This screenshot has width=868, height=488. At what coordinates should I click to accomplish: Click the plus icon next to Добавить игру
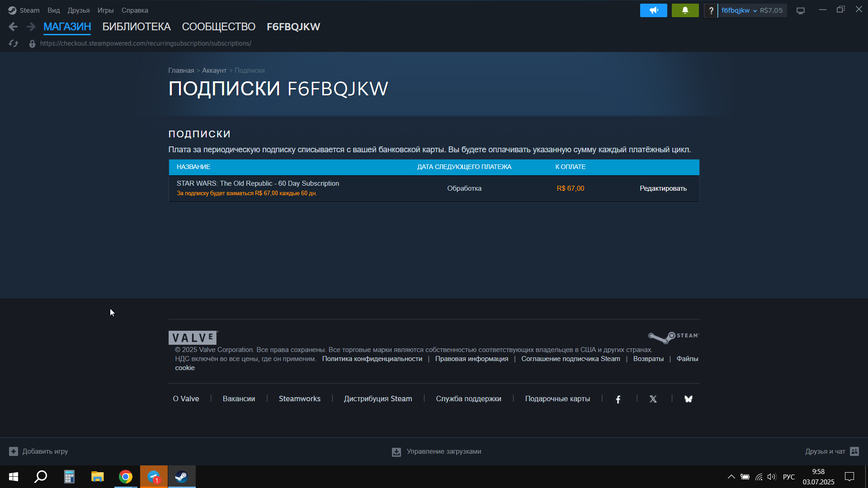pyautogui.click(x=14, y=451)
